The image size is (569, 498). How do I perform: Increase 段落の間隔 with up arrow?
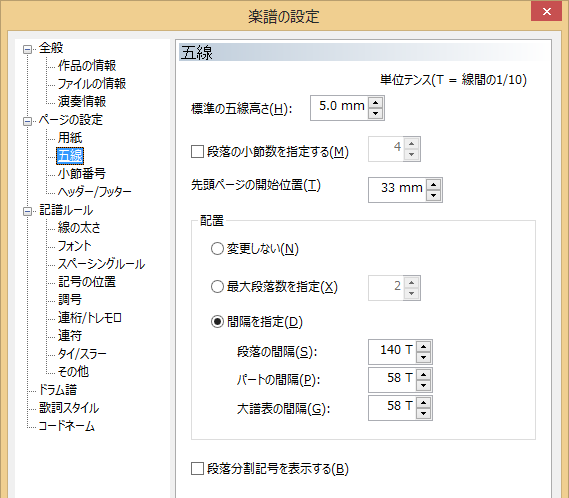pyautogui.click(x=423, y=347)
